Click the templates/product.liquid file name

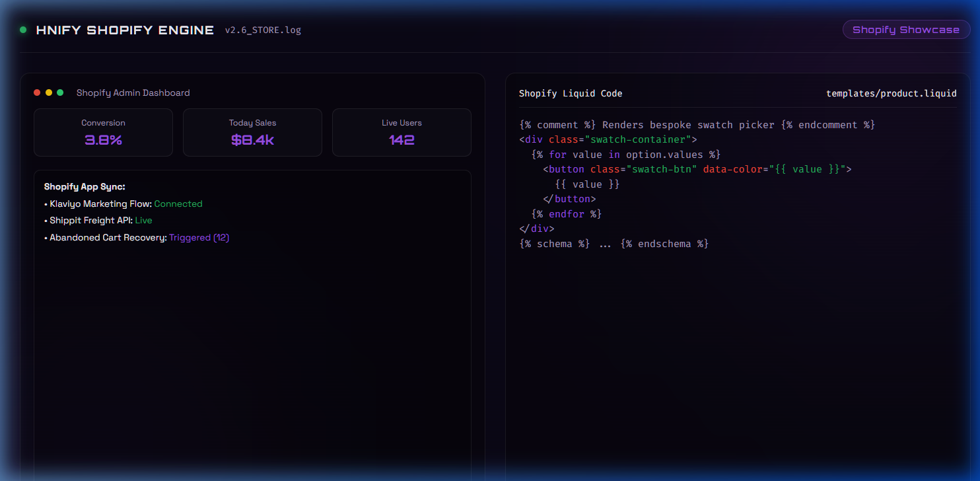[x=891, y=94]
